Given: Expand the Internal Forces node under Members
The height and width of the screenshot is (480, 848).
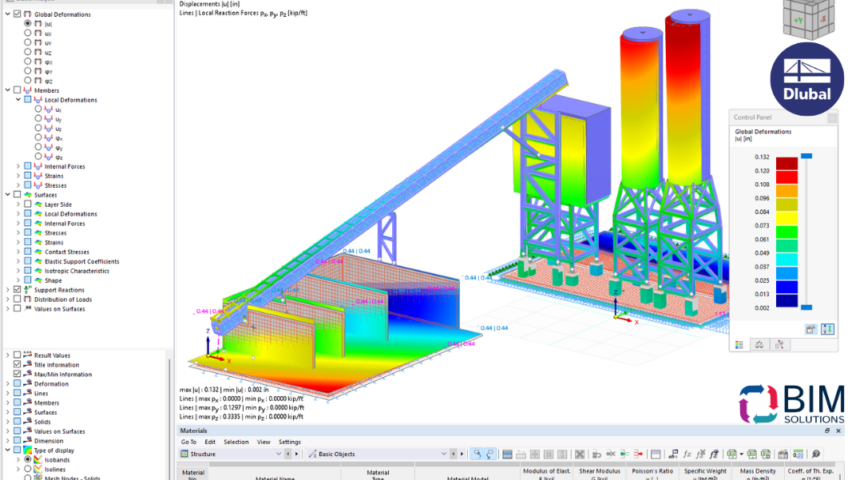Looking at the screenshot, I should tap(17, 166).
